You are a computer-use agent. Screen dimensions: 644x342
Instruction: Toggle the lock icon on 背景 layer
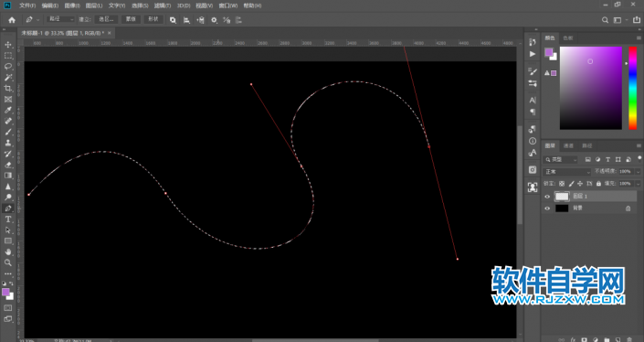pos(628,208)
